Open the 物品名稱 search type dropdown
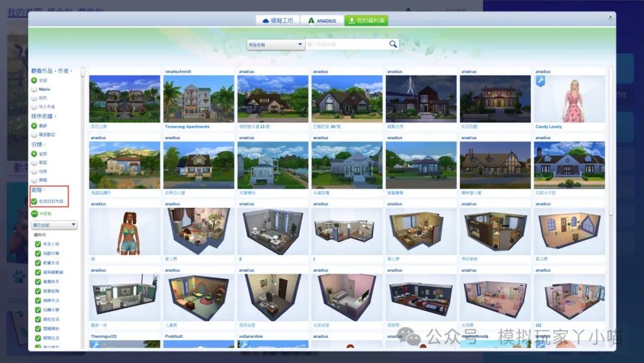644x363 pixels. point(275,44)
